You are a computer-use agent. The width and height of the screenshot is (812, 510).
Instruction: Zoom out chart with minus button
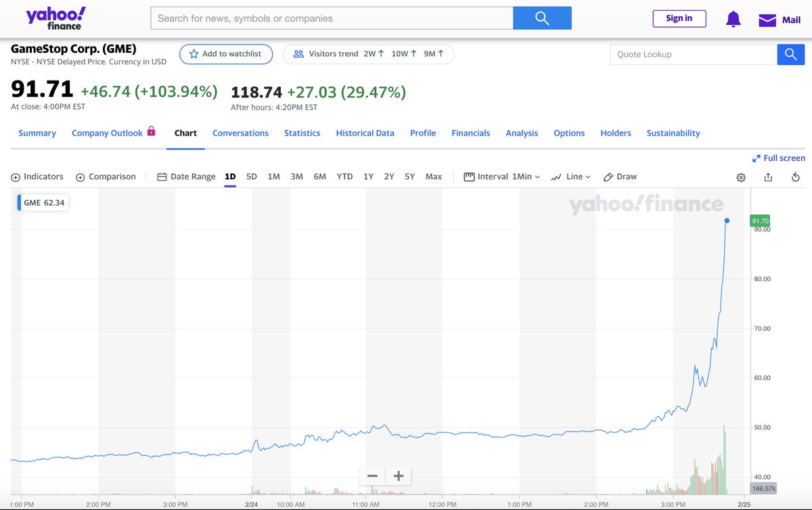(x=372, y=476)
